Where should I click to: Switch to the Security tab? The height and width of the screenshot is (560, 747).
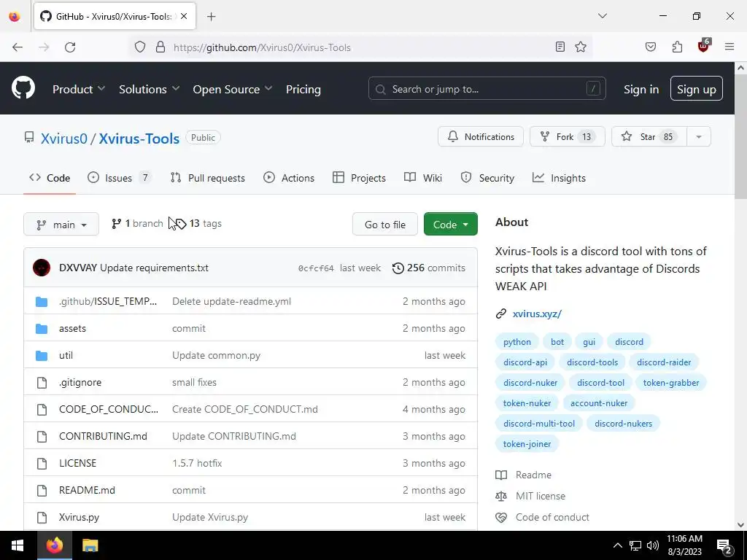(x=487, y=178)
